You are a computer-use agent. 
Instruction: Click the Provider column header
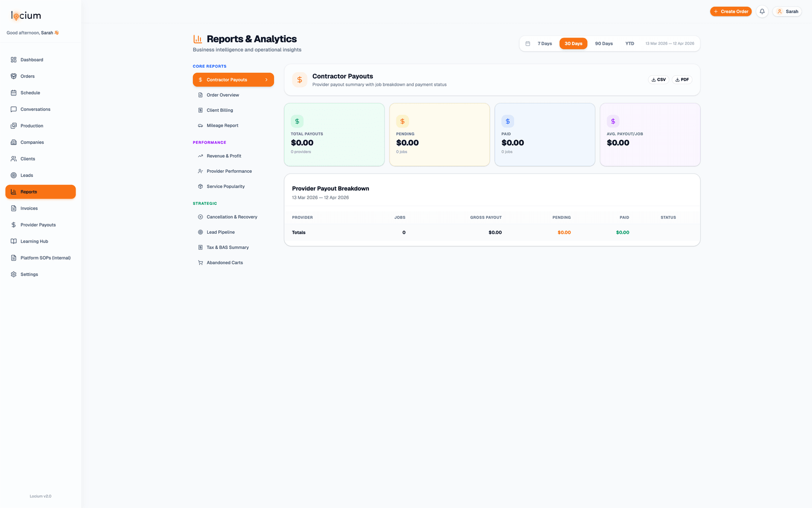tap(302, 217)
